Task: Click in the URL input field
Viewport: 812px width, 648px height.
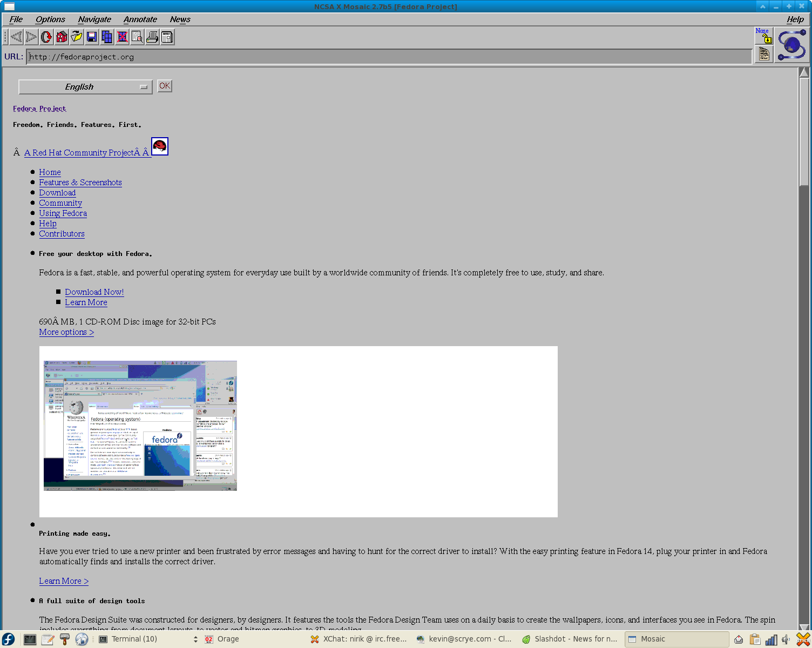Action: [389, 57]
